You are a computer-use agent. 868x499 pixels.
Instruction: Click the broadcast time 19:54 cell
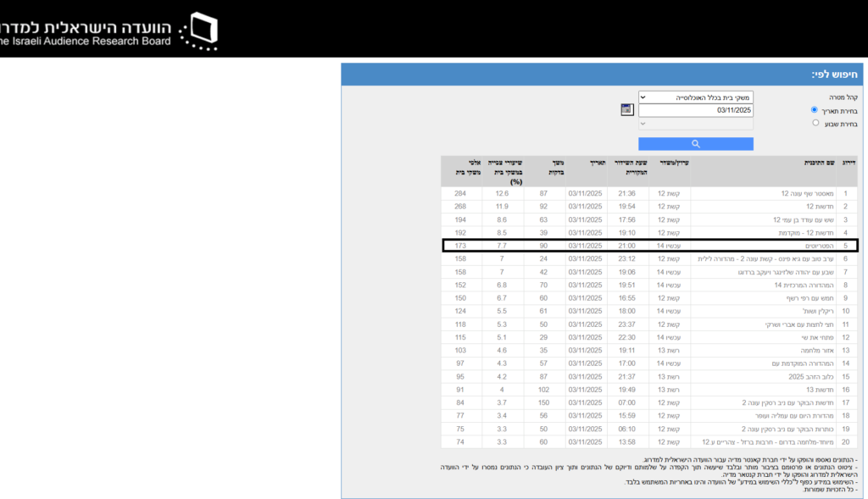[x=627, y=207]
